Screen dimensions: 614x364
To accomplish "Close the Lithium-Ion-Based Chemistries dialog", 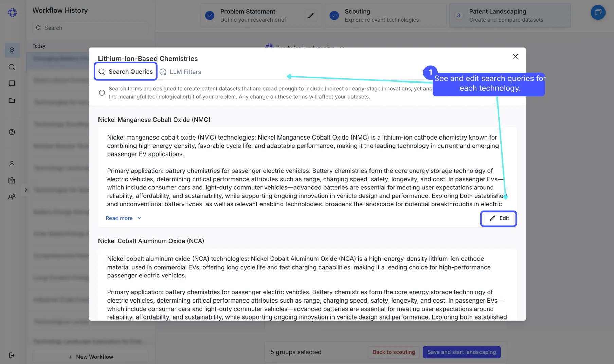I will tap(515, 56).
